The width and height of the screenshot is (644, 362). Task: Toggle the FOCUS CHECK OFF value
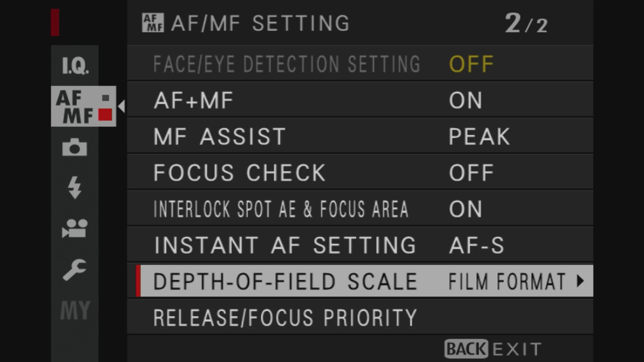point(471,173)
